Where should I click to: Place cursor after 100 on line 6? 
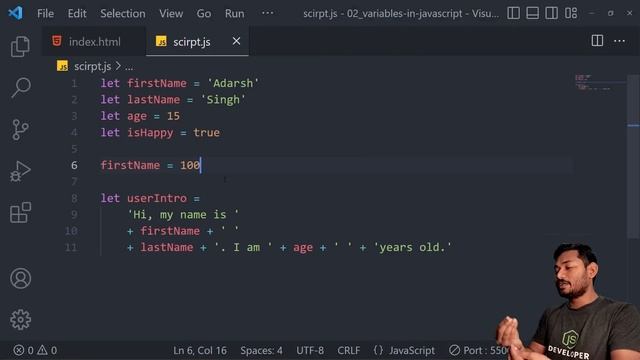tap(200, 165)
